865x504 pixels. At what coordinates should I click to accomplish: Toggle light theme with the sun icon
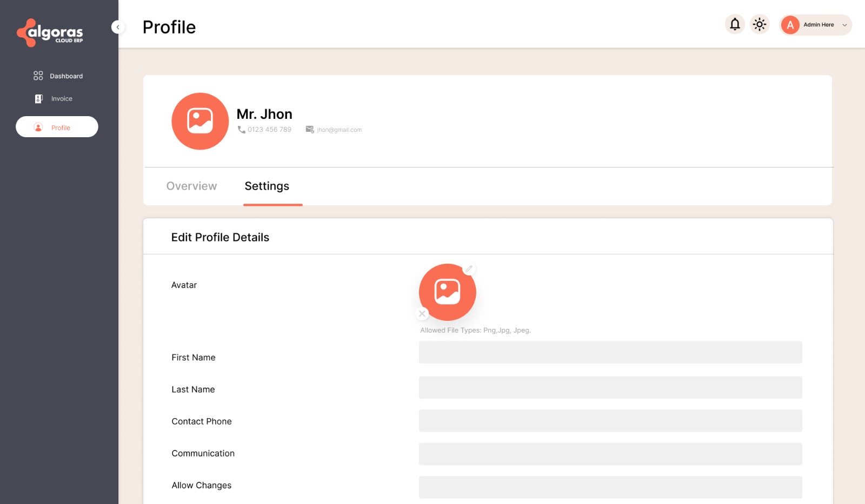point(760,24)
